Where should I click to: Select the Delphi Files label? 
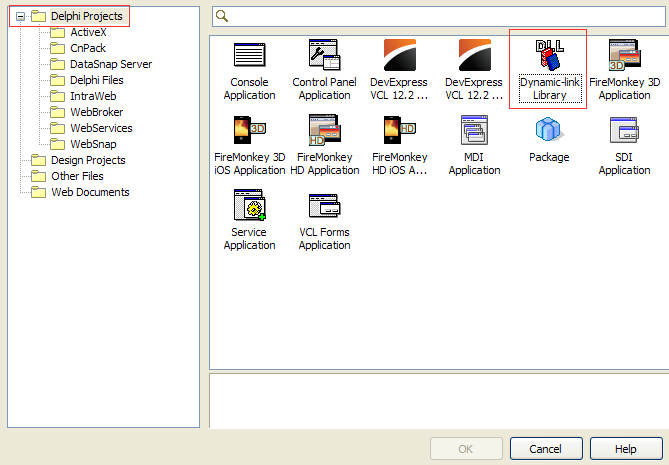pos(97,80)
